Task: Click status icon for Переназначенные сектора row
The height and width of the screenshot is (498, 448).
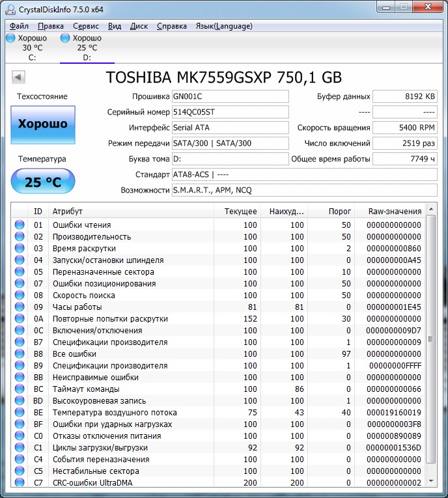Action: (20, 271)
